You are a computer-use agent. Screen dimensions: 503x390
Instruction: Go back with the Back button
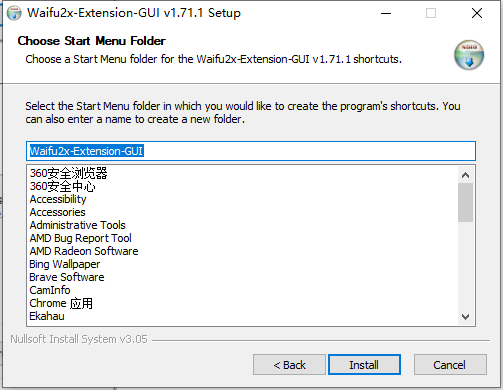289,365
